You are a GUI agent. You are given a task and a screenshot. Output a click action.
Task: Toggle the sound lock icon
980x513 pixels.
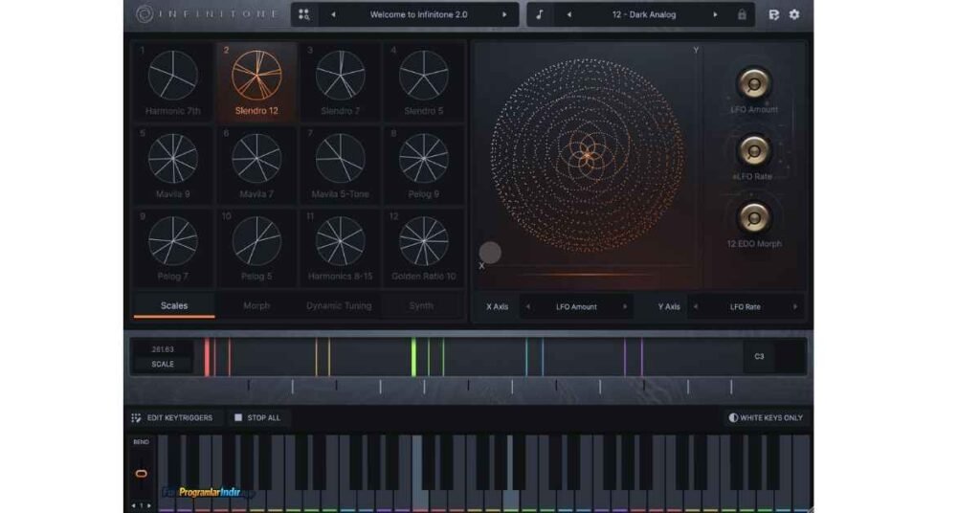(x=742, y=14)
